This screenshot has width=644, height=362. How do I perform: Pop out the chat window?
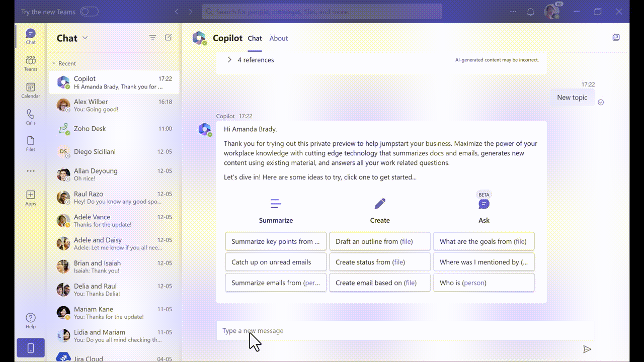[x=616, y=38]
